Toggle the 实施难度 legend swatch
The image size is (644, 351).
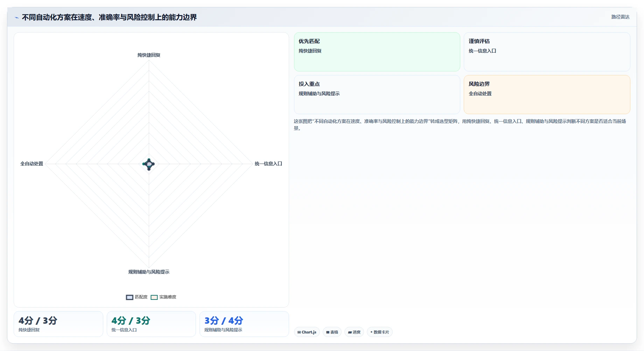[x=154, y=297]
